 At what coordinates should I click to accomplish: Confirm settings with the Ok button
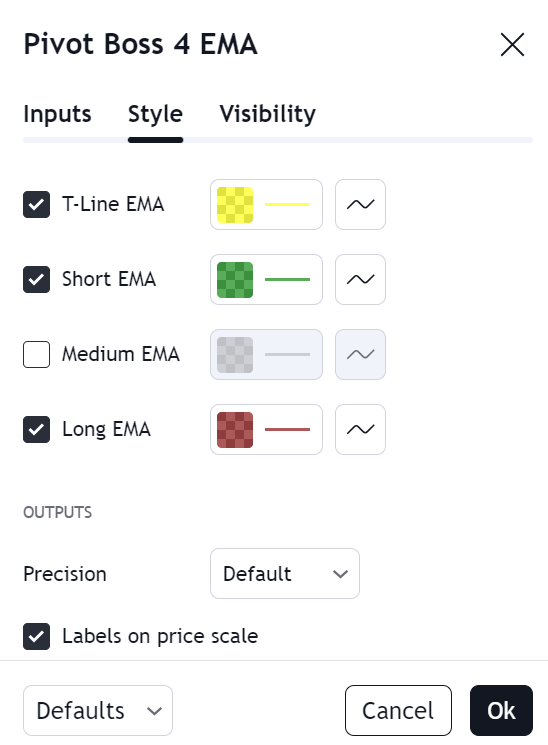(x=501, y=710)
